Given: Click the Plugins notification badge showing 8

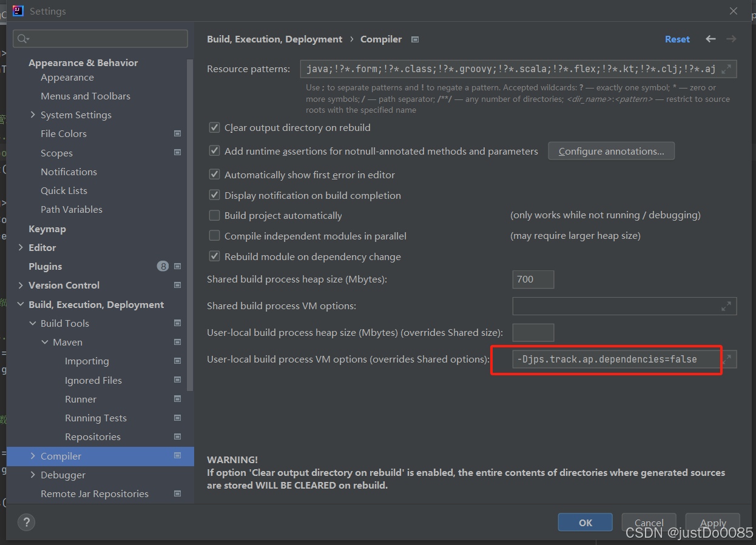Looking at the screenshot, I should pyautogui.click(x=163, y=266).
